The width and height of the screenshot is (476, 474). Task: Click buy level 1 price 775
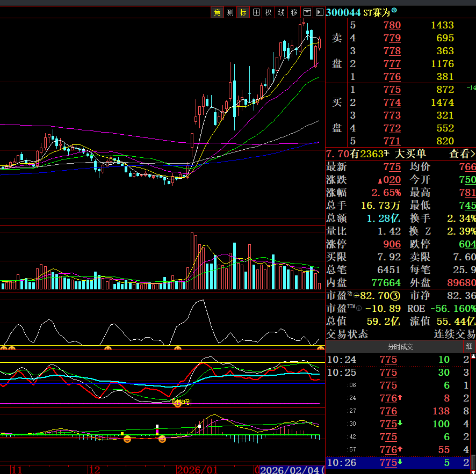[392, 90]
